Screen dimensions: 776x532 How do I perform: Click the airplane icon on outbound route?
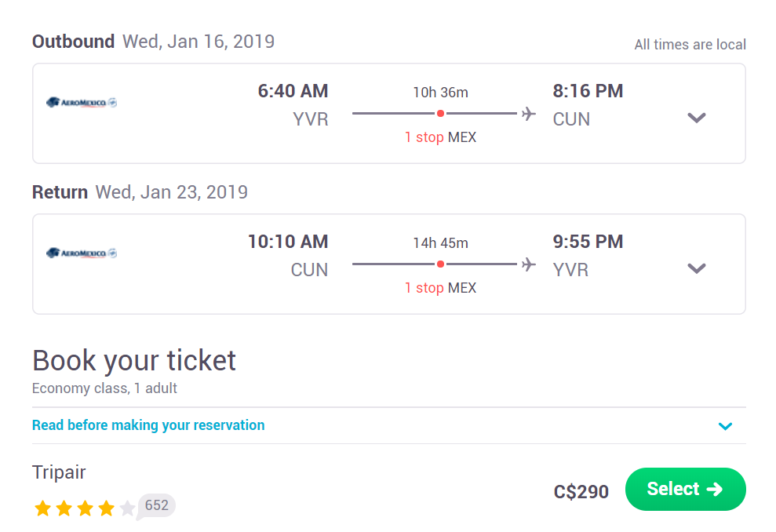pos(529,114)
